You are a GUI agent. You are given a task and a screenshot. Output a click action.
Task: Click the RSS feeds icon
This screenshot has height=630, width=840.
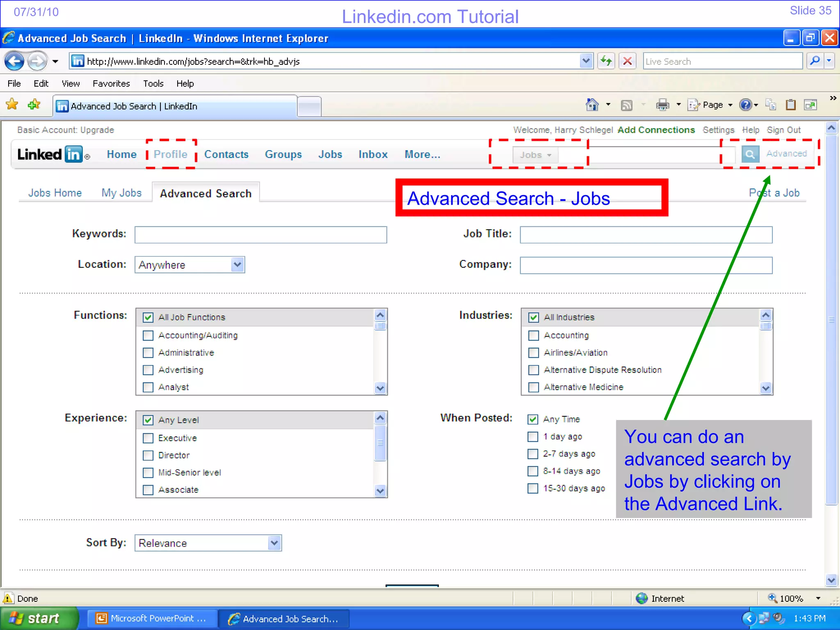click(626, 105)
